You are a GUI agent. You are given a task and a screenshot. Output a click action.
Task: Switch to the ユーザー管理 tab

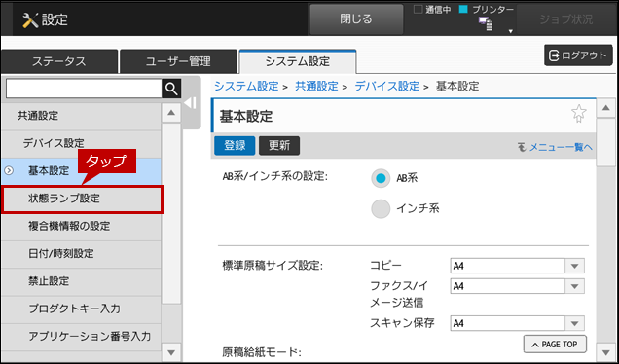(178, 61)
